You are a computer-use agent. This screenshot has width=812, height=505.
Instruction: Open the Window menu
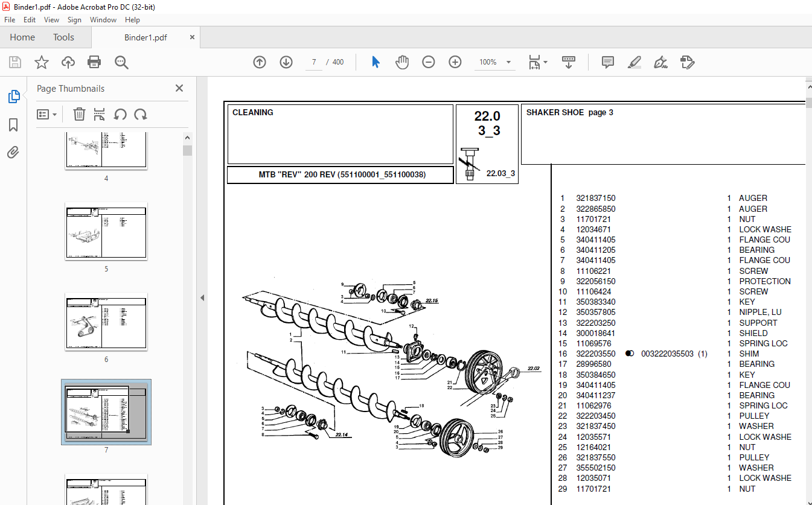click(103, 20)
